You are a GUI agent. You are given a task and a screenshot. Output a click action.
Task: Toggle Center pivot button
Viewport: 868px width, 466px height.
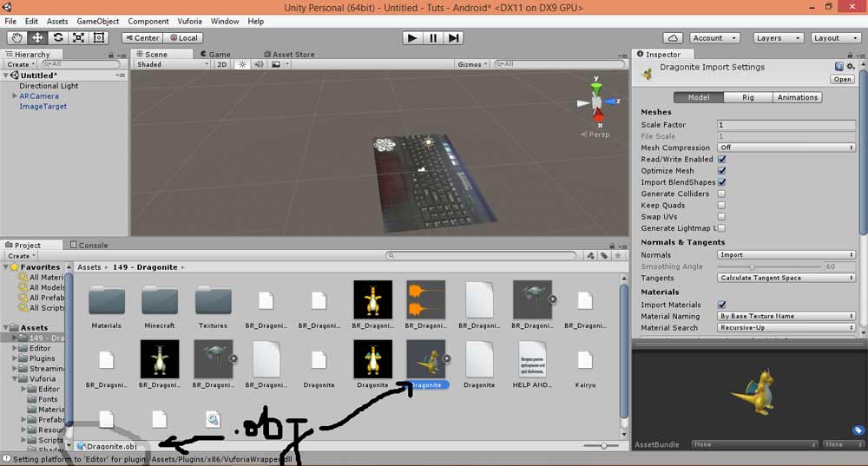(x=142, y=38)
